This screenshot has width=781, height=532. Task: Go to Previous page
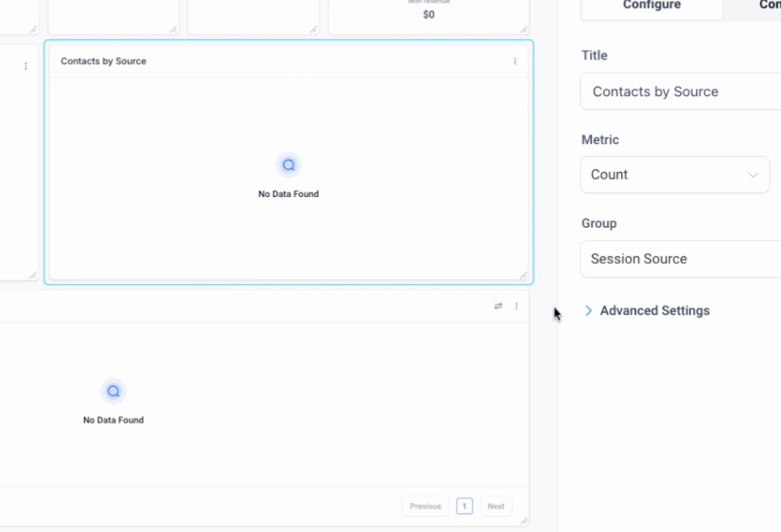[x=425, y=506]
